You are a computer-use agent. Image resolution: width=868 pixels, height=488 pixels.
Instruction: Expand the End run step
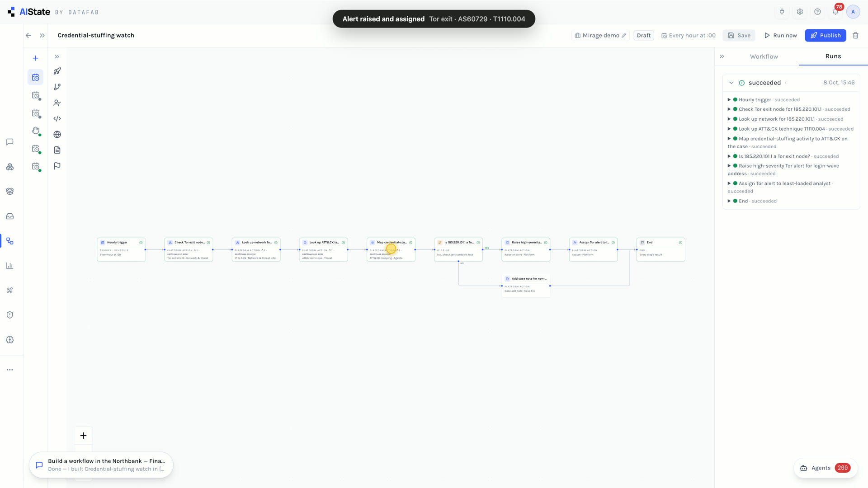pos(729,201)
